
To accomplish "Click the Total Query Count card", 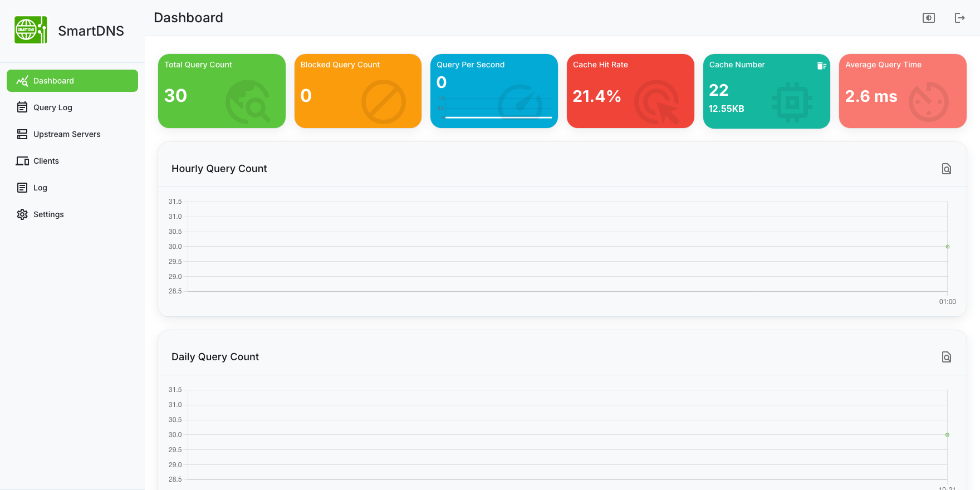I will [x=222, y=91].
